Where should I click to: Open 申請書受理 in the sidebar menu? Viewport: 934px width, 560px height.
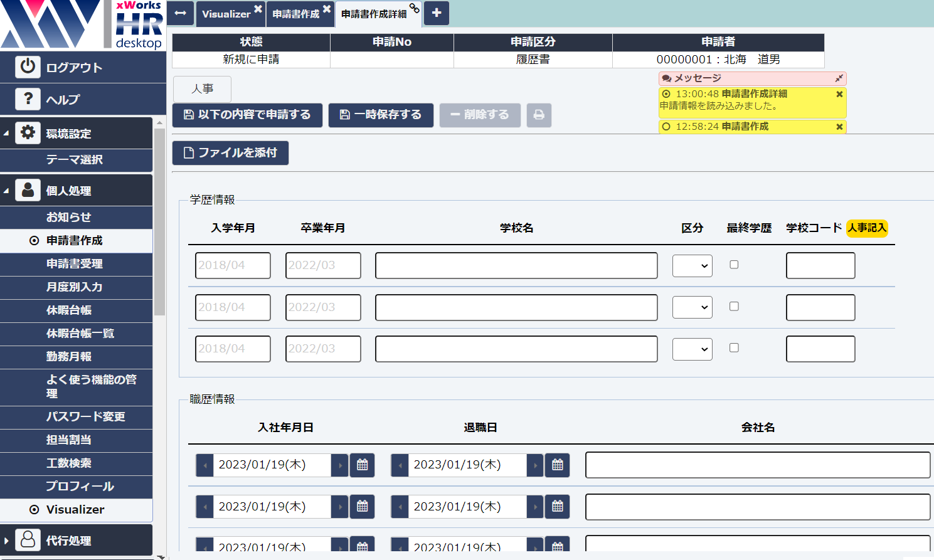click(75, 264)
